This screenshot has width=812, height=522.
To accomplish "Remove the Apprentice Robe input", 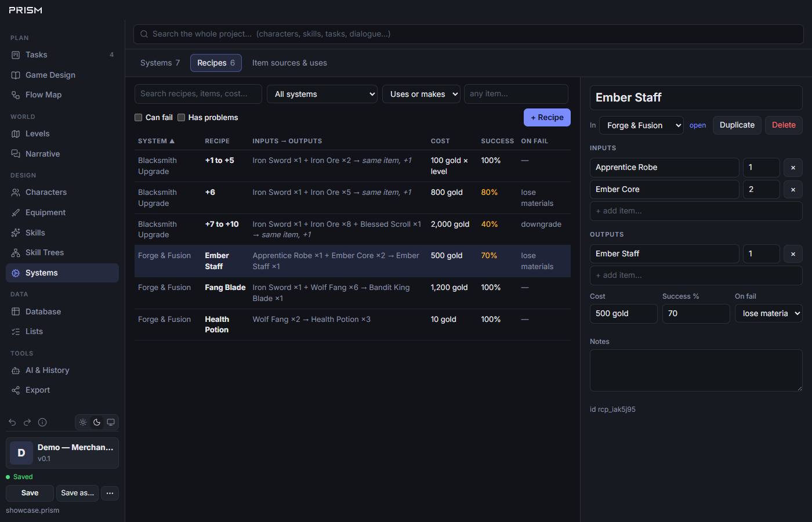I will (x=793, y=168).
